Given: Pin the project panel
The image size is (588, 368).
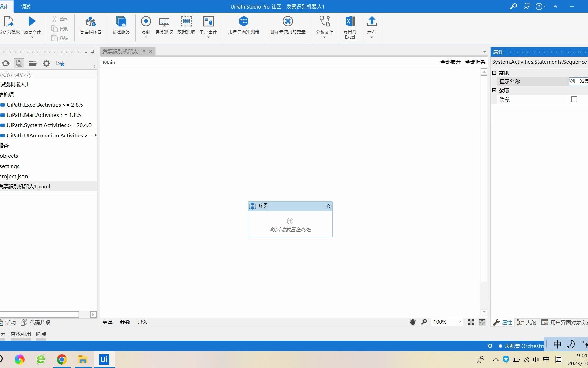Looking at the screenshot, I should pos(93,52).
